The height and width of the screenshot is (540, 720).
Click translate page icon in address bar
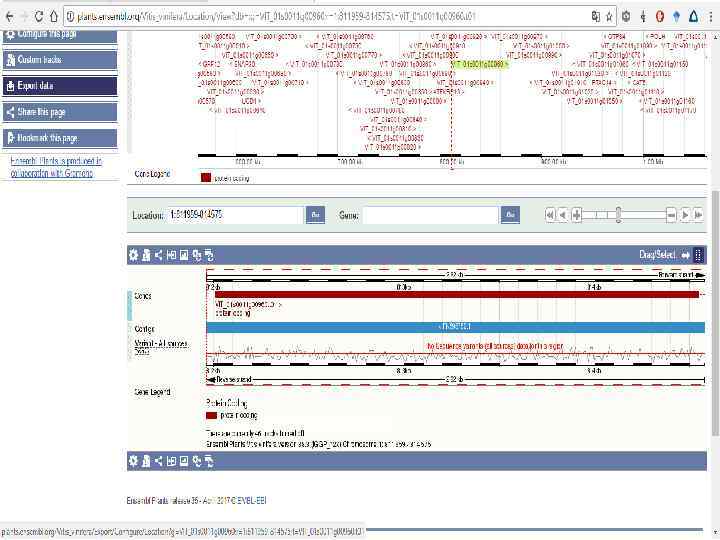click(x=596, y=17)
